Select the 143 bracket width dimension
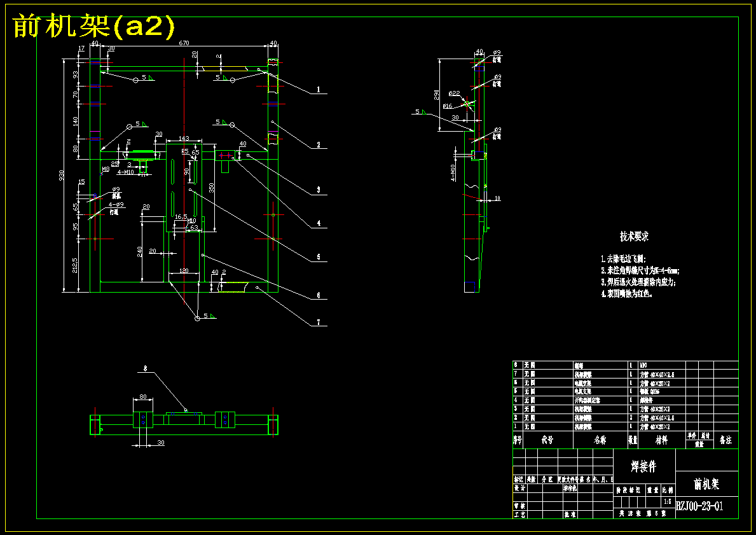Viewport: 756px width, 535px height. tap(184, 139)
